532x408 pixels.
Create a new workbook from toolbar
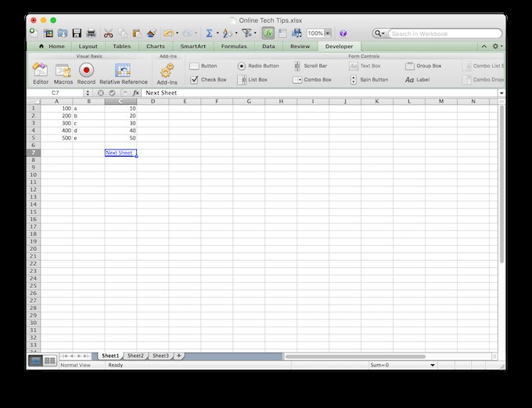tap(34, 33)
